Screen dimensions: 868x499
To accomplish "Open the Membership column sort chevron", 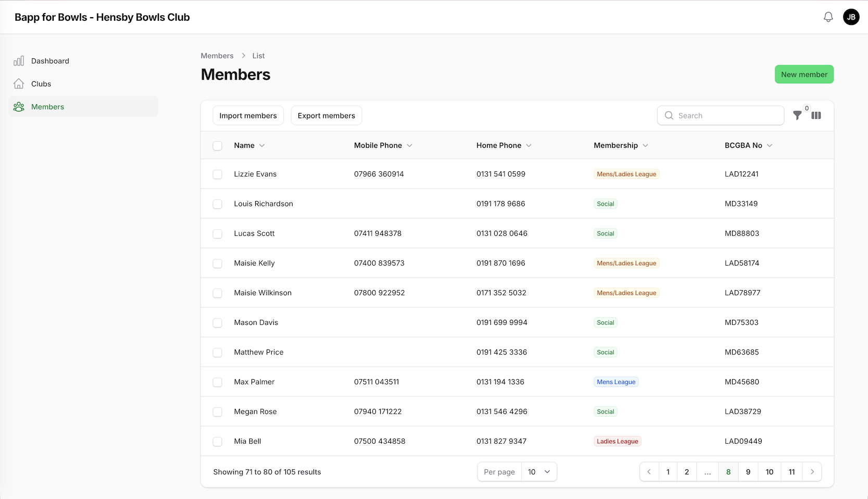I will point(646,145).
